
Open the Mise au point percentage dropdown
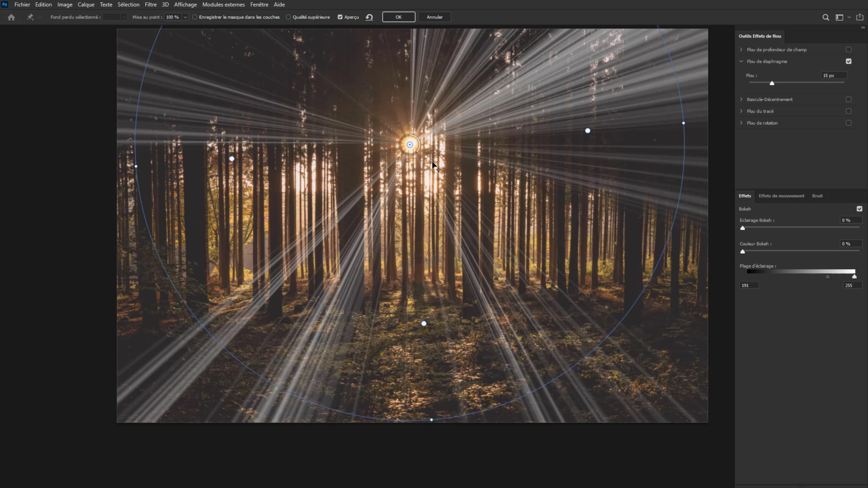[x=185, y=17]
